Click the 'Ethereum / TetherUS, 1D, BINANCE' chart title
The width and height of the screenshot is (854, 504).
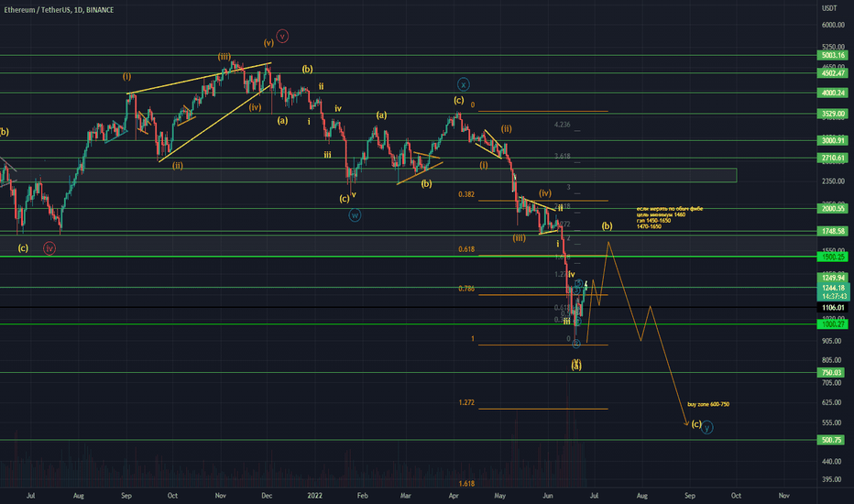pos(59,10)
